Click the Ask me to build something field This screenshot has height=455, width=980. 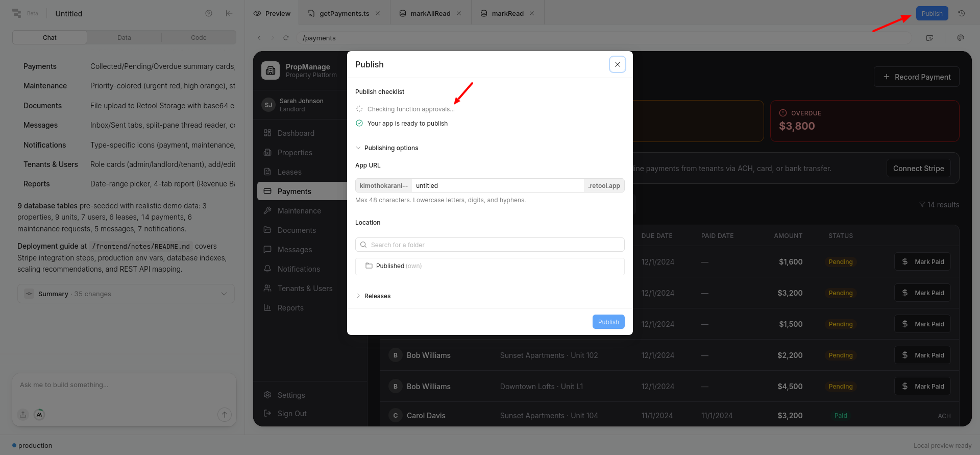click(x=124, y=385)
